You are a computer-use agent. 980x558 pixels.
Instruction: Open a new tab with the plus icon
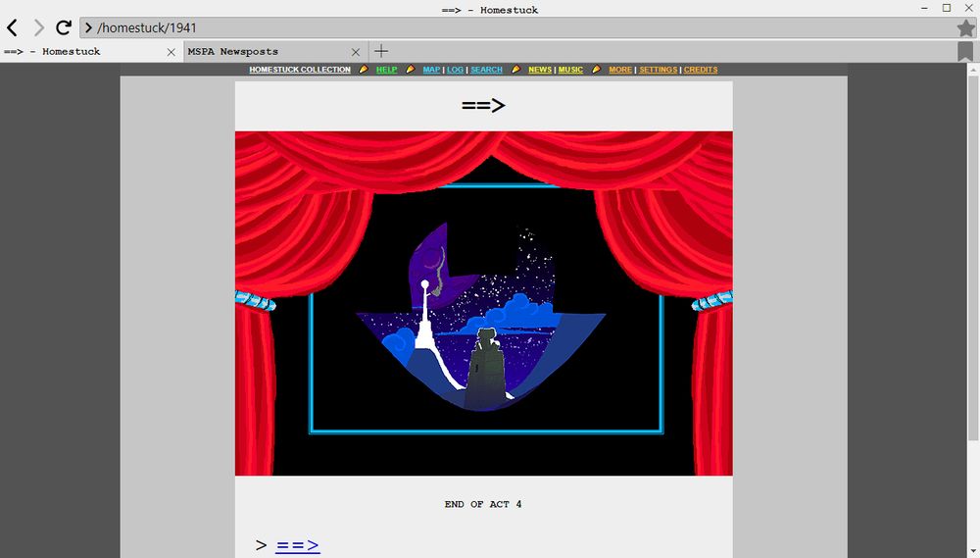pyautogui.click(x=380, y=51)
